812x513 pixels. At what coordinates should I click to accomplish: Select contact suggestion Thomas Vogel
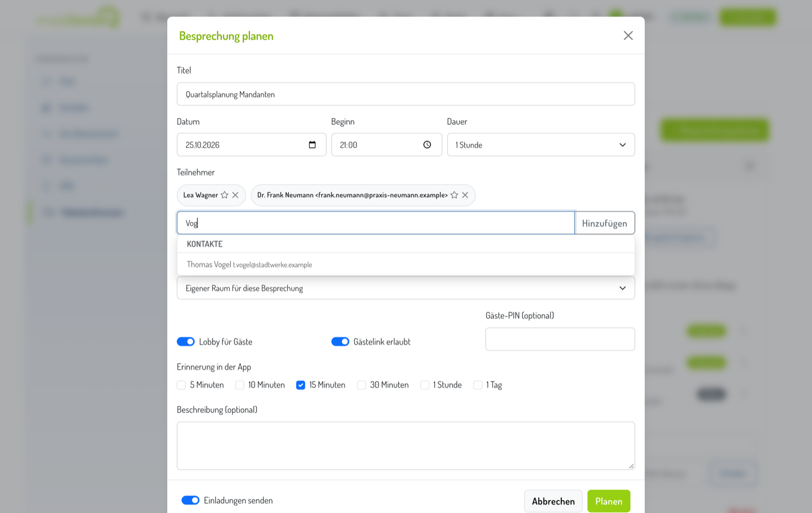[406, 264]
